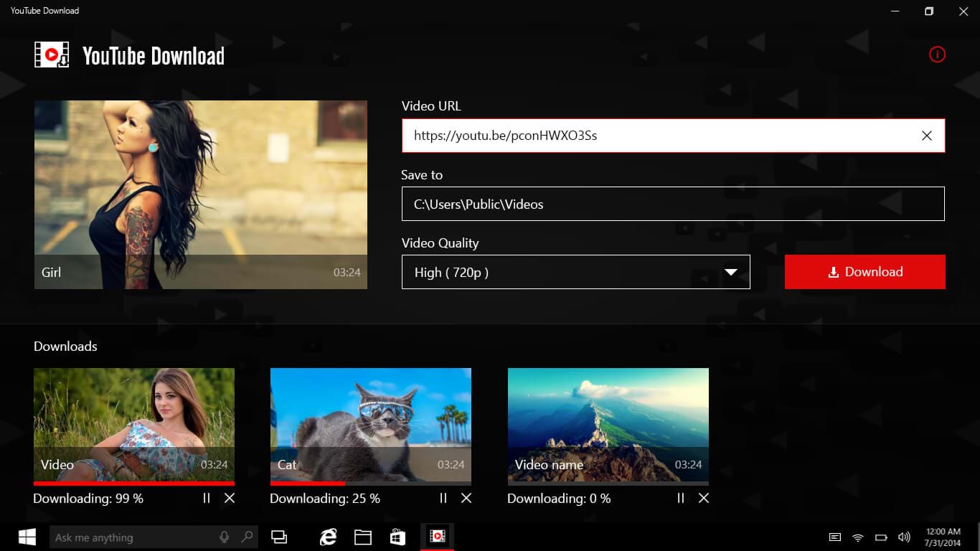Cancel the download at 0 %
This screenshot has width=980, height=551.
[704, 498]
